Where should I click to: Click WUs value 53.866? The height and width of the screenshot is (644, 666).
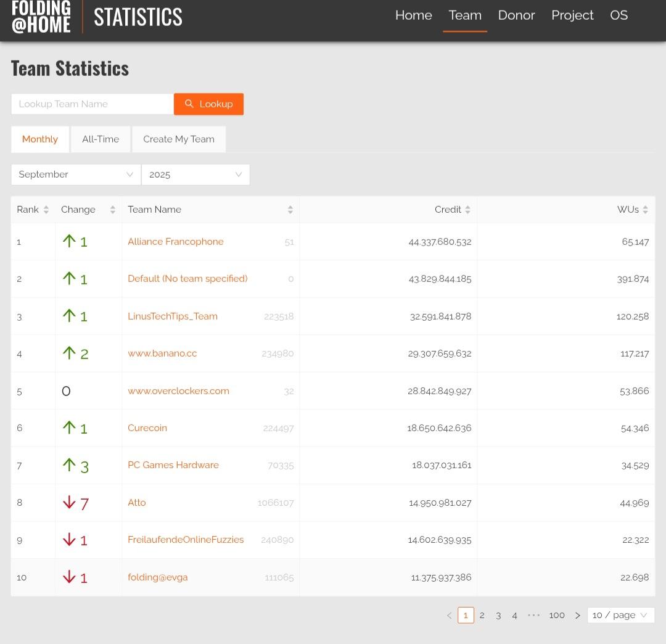tap(634, 391)
